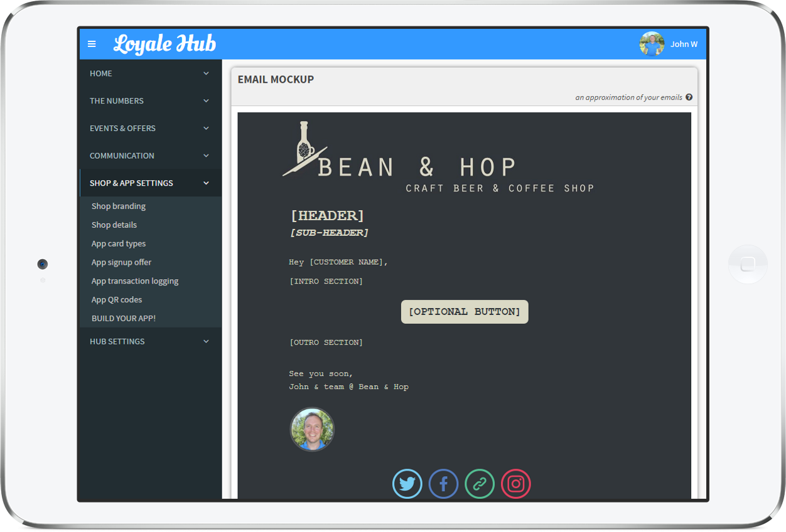Screen dimensions: 786x532
Task: Select App card types menu item
Action: point(119,244)
